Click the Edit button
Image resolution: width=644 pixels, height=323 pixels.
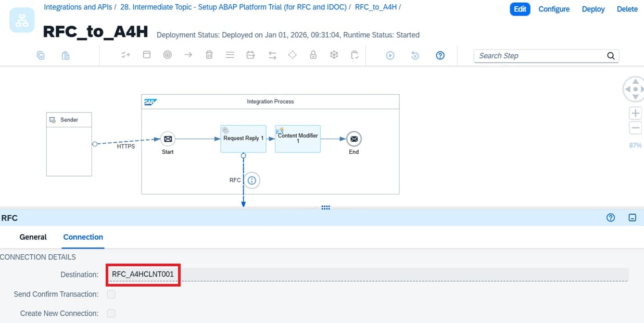(520, 9)
